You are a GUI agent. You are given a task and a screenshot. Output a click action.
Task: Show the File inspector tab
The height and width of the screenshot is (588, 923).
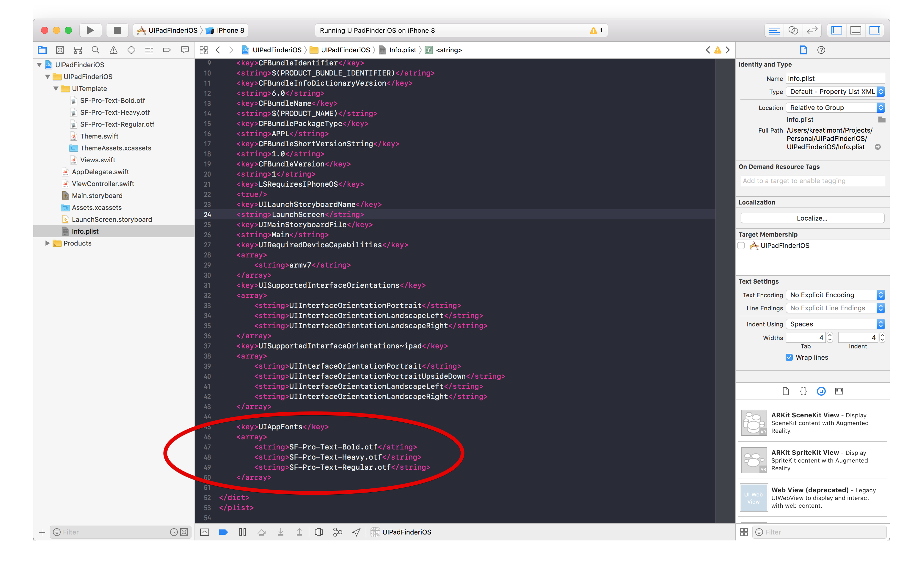(803, 50)
